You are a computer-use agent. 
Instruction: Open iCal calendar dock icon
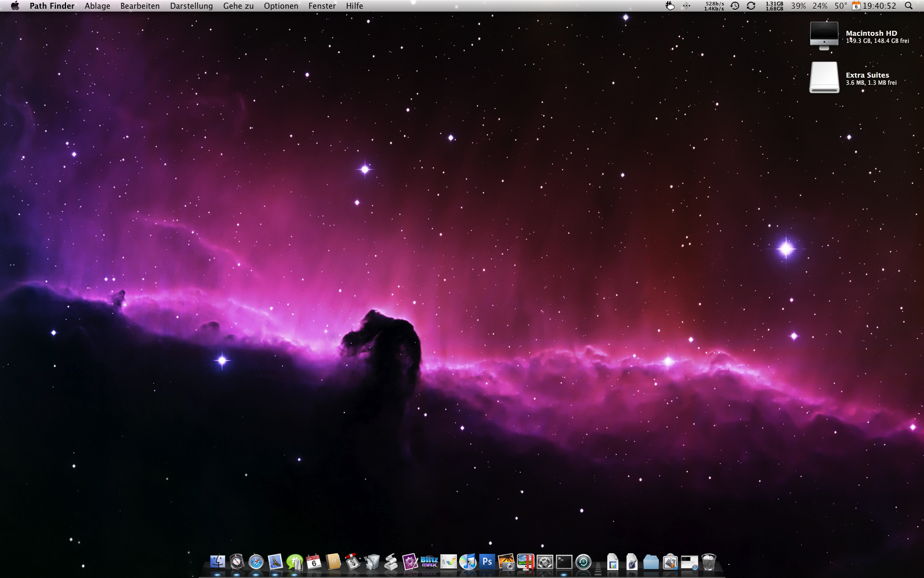(x=313, y=562)
